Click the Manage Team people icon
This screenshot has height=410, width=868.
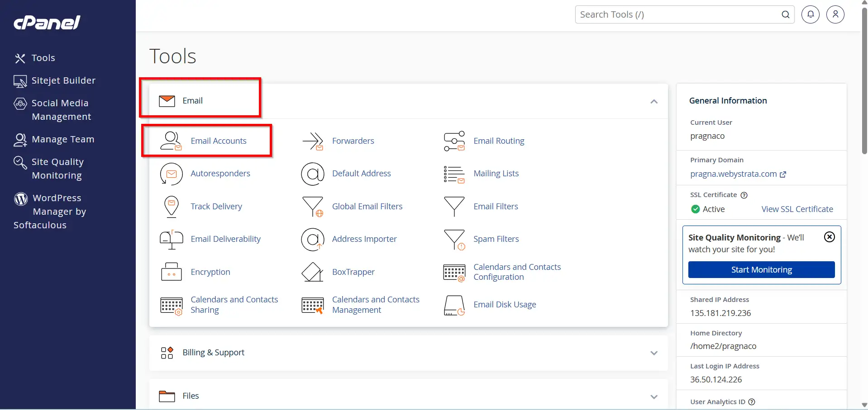click(x=20, y=140)
